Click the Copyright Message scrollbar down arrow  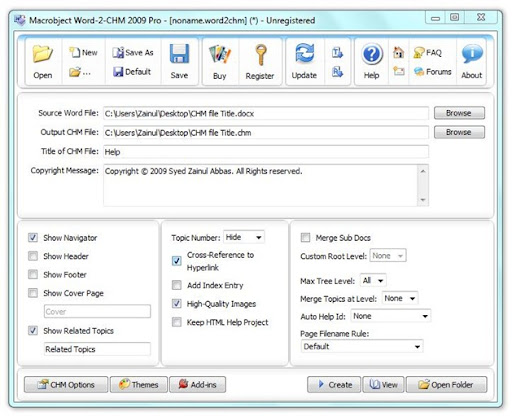coord(423,200)
